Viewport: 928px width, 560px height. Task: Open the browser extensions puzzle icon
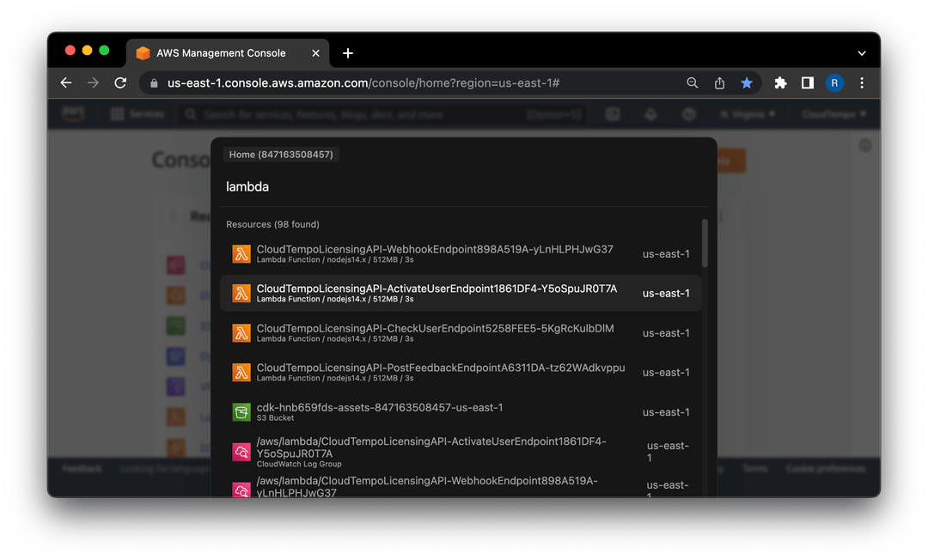pos(780,82)
